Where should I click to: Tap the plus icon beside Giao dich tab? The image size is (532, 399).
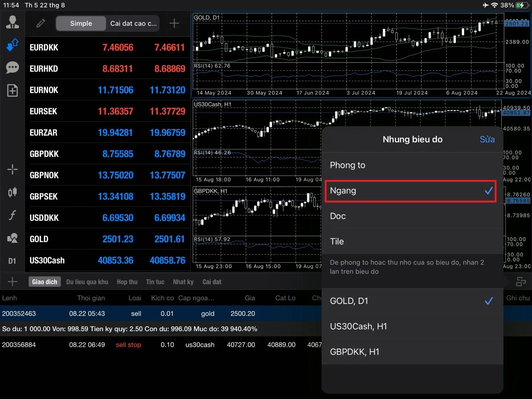13,282
